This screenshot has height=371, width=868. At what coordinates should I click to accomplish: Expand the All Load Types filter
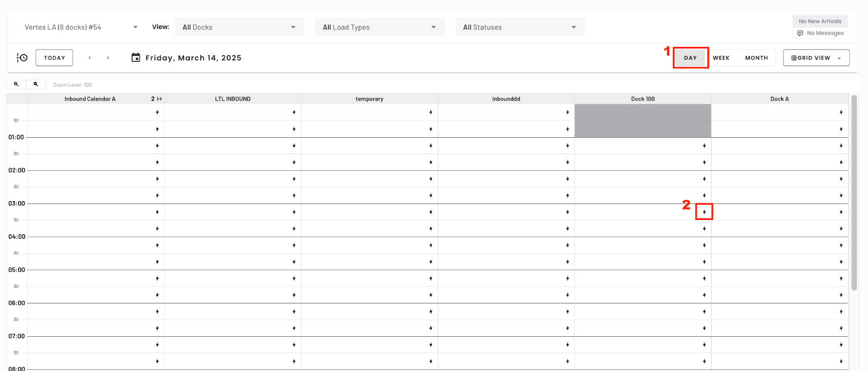coord(380,27)
